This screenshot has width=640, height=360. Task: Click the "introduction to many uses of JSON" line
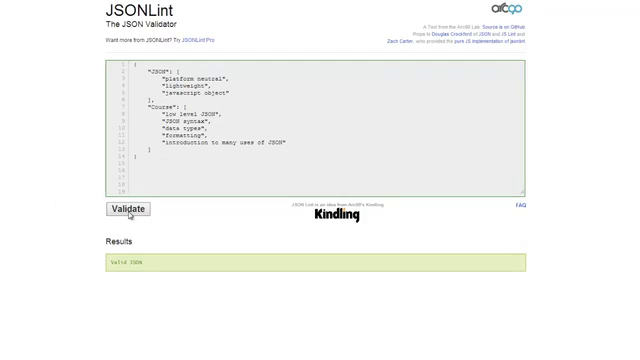tap(224, 142)
